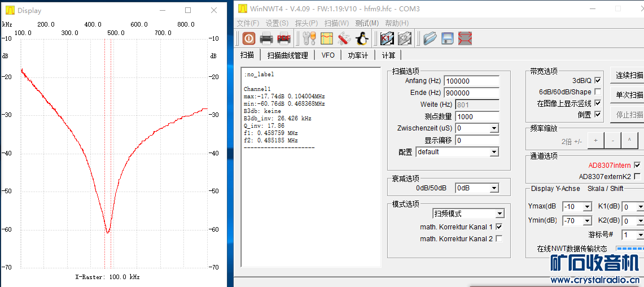This screenshot has height=287, width=644.
Task: Click the penguin toolbar icon
Action: [x=362, y=38]
